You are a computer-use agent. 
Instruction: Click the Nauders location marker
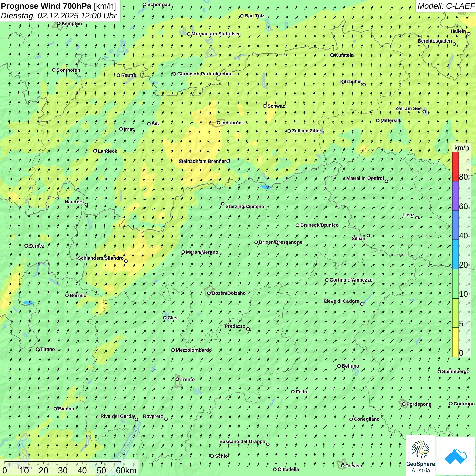point(86,205)
